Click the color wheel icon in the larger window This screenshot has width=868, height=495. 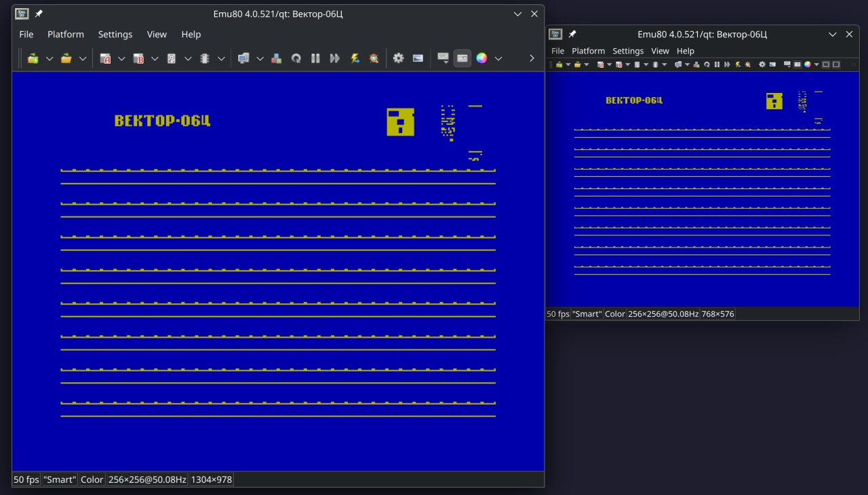pos(481,58)
